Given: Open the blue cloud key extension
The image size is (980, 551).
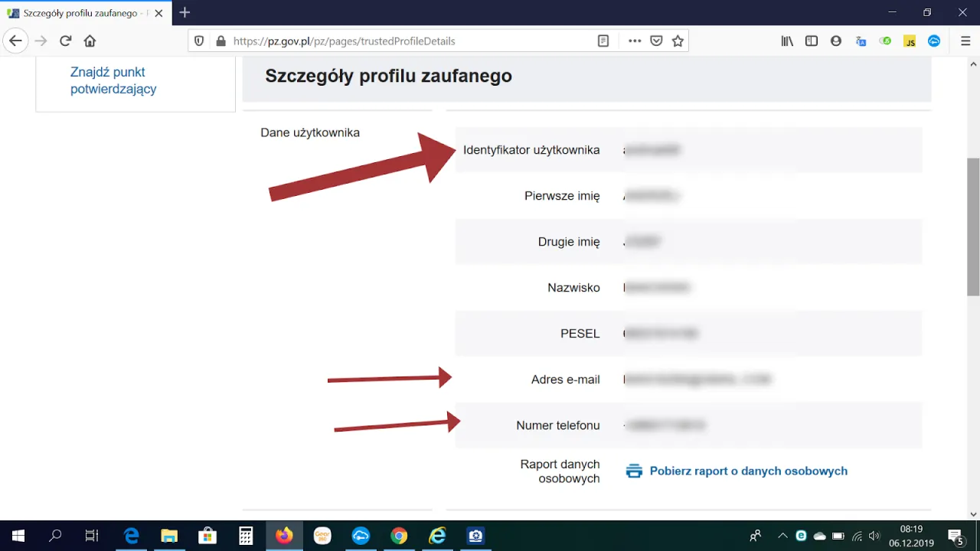Looking at the screenshot, I should pyautogui.click(x=934, y=41).
